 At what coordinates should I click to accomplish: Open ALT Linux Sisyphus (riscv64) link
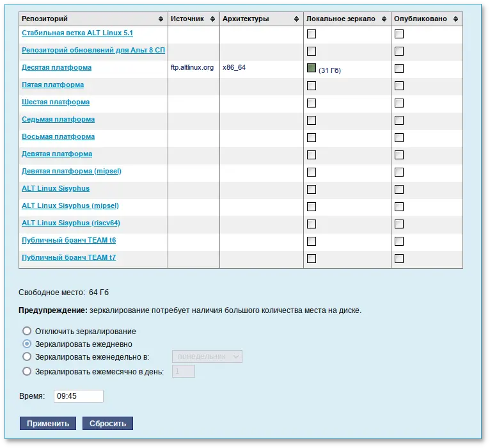point(71,223)
